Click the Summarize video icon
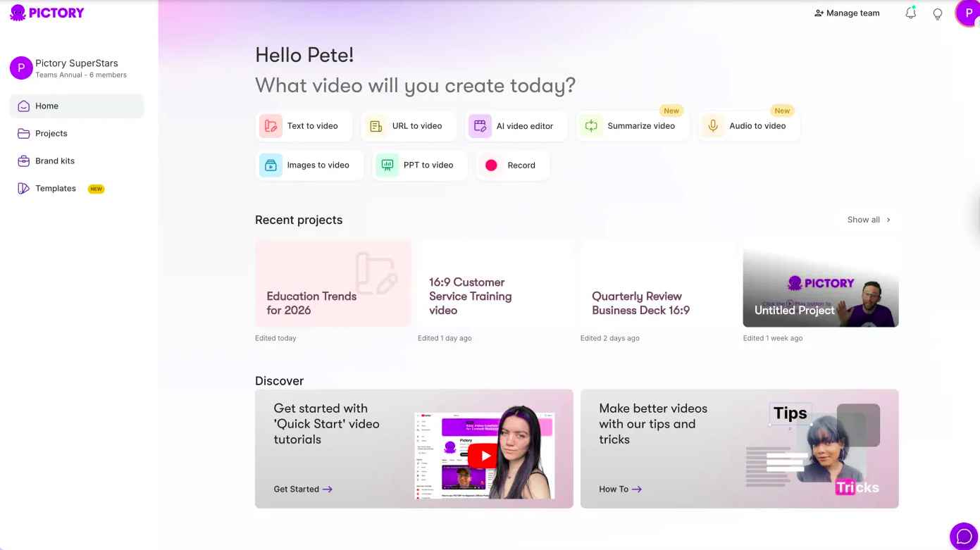 (591, 126)
